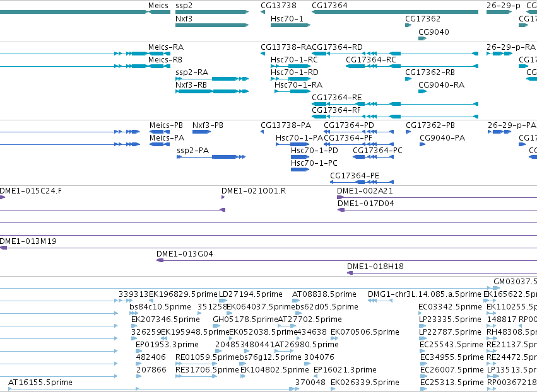Screen dimensions: 537x392
Task: Click the Nxf3-PB protein label
Action: (208, 125)
